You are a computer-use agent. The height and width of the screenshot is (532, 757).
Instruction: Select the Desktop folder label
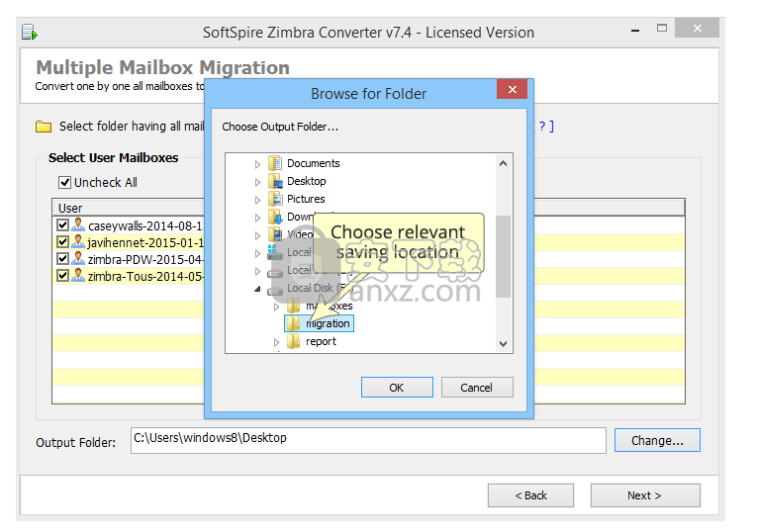[307, 181]
